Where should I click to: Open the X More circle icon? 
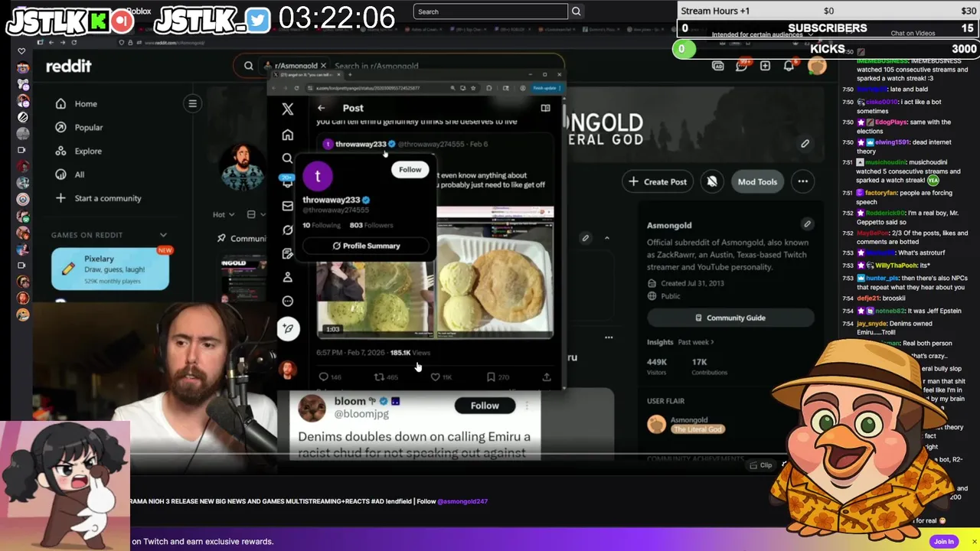[288, 301]
